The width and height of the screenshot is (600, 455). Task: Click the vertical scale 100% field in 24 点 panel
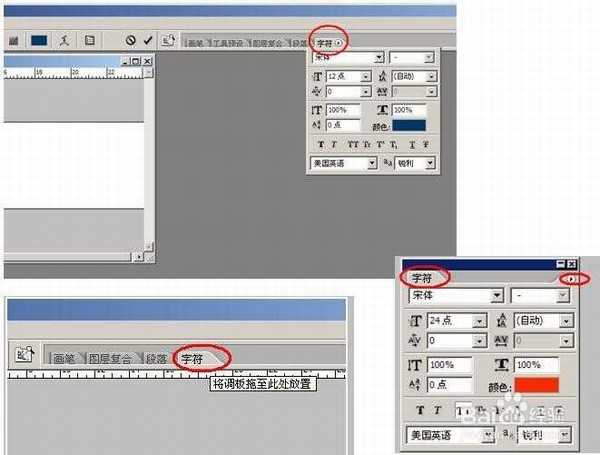point(450,365)
